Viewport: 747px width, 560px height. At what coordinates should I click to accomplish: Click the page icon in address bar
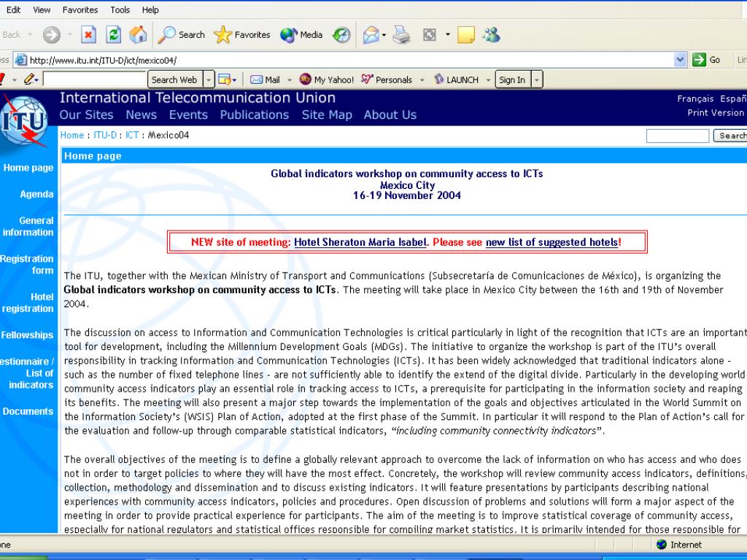21,60
